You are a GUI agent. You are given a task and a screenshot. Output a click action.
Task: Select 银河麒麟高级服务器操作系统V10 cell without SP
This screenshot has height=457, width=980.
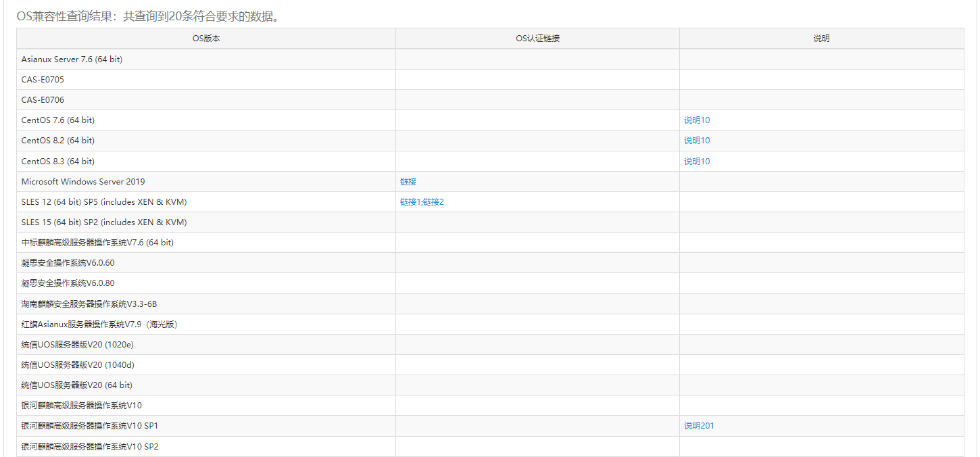coord(206,406)
